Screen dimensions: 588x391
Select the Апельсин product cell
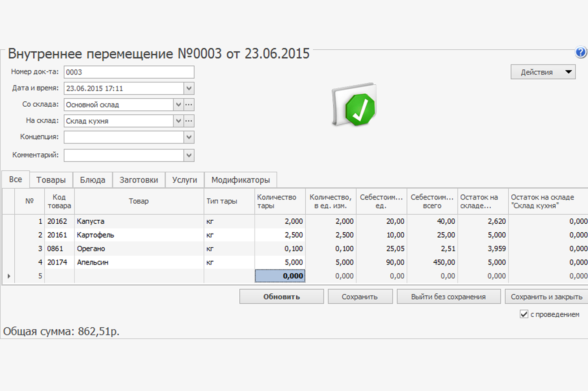click(139, 262)
